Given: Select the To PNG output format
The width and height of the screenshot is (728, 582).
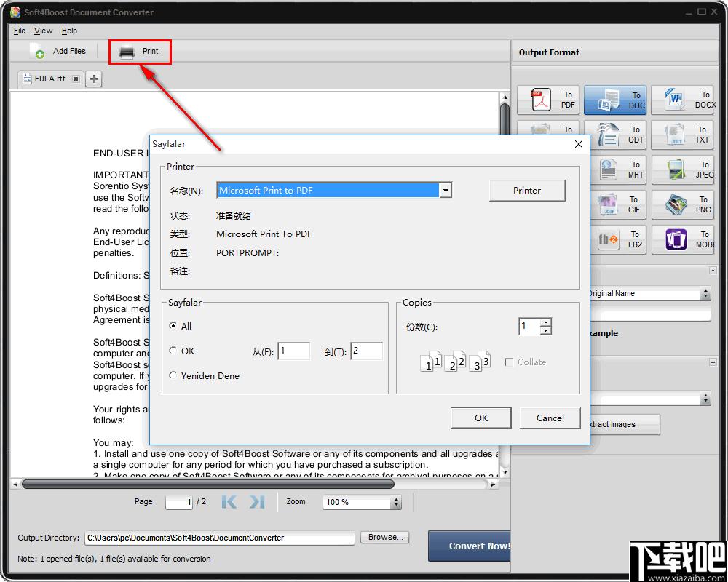Looking at the screenshot, I should point(683,204).
